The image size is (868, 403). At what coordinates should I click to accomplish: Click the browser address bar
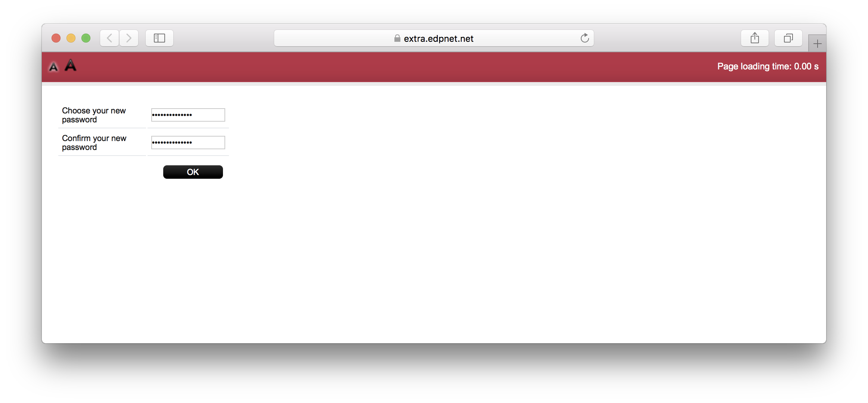(434, 38)
